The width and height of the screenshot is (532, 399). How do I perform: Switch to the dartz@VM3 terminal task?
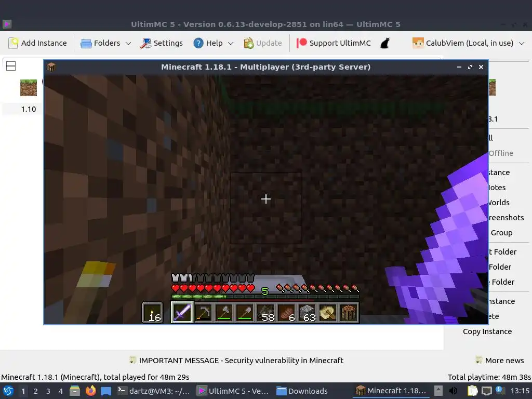(153, 391)
